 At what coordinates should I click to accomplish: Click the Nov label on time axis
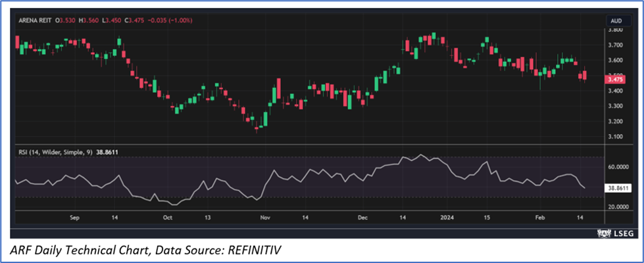pos(264,216)
